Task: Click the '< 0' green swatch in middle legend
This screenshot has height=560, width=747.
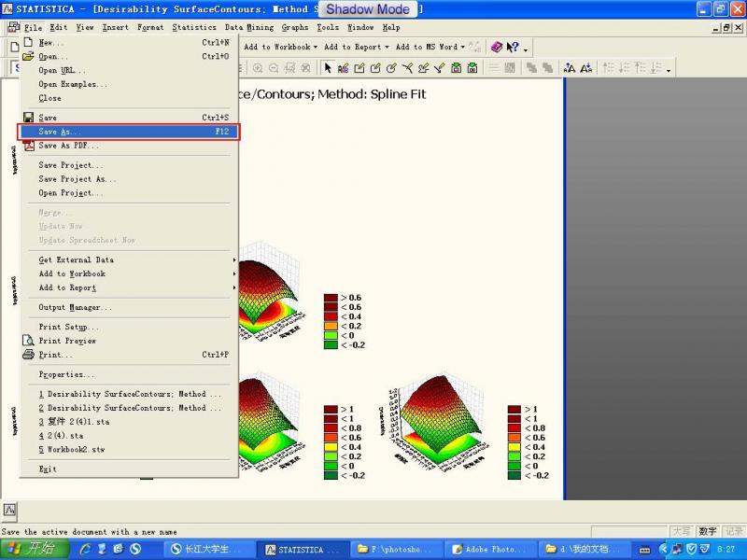Action: [x=331, y=336]
